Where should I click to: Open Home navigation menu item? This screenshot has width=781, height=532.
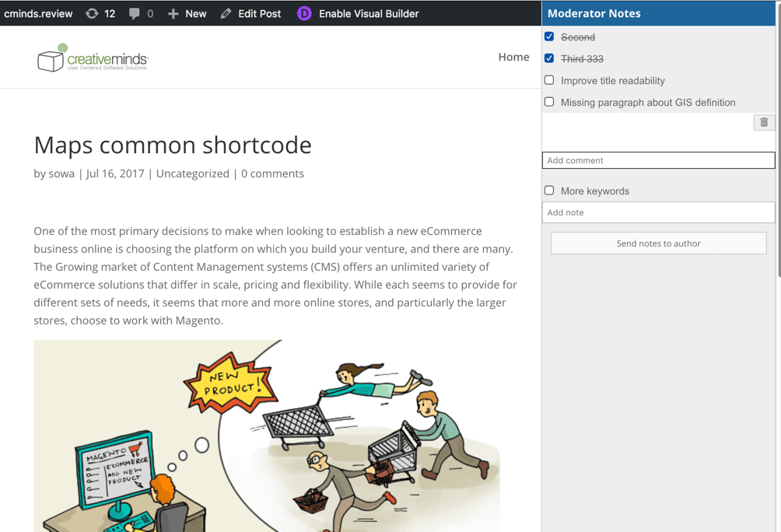513,57
